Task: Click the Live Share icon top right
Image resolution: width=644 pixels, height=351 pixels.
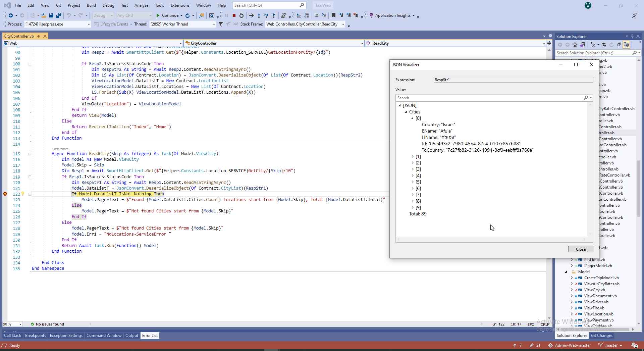Action: pyautogui.click(x=634, y=15)
